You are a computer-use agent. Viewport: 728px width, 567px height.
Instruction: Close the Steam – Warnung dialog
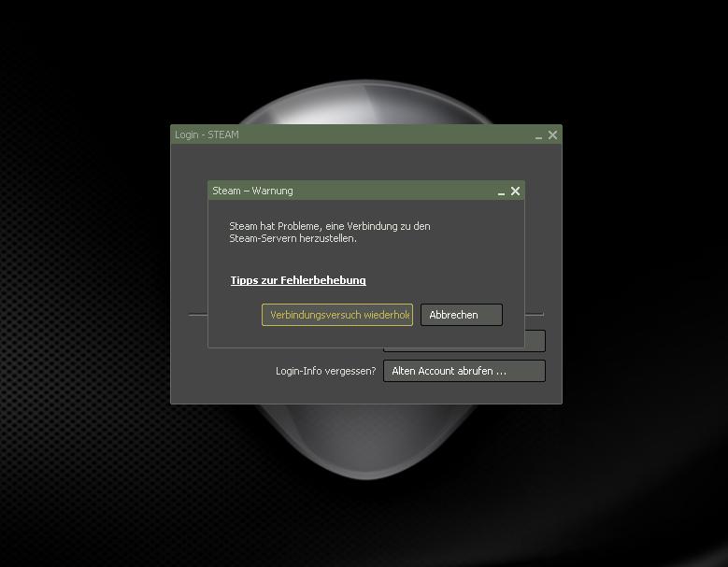[x=515, y=191]
